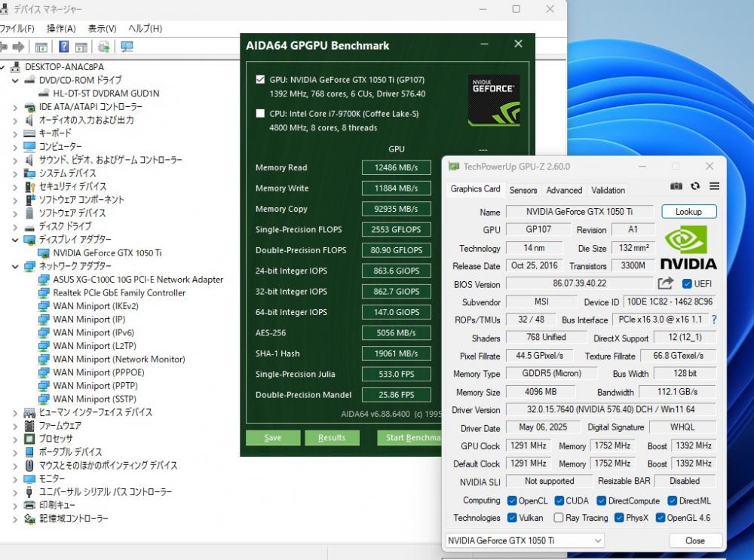Click the Device Manager title bar icon
The height and width of the screenshot is (560, 754).
click(4, 8)
